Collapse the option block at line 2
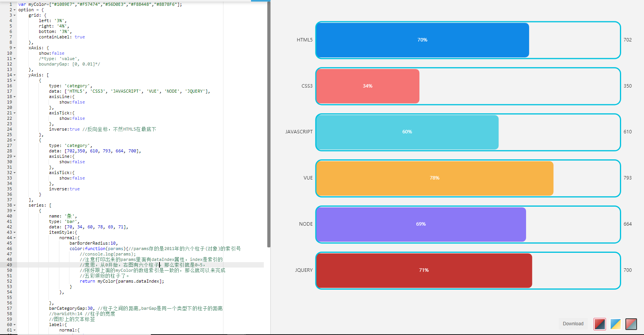Viewport: 644px width, 335px height. point(15,10)
